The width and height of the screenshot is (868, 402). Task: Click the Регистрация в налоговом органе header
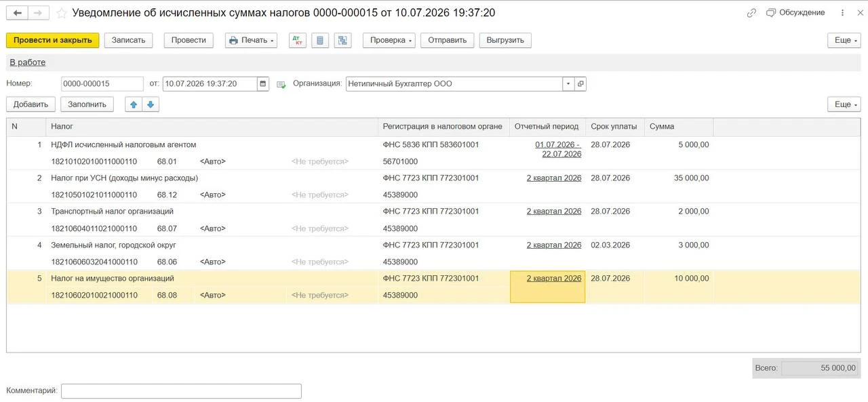(x=443, y=127)
